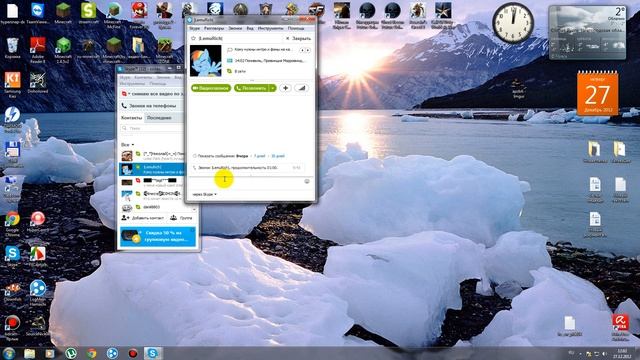Start a video call with the green Видеозвонок button
Image resolution: width=640 pixels, height=360 pixels.
[x=211, y=88]
